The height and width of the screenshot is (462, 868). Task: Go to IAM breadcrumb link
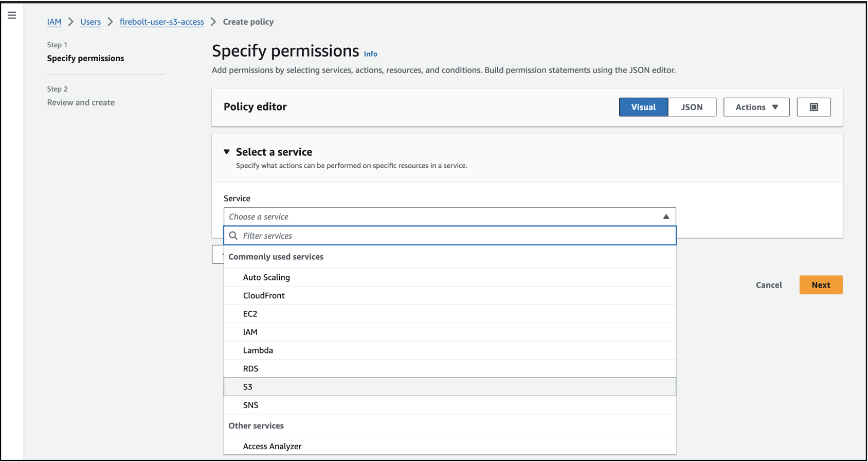coord(54,22)
